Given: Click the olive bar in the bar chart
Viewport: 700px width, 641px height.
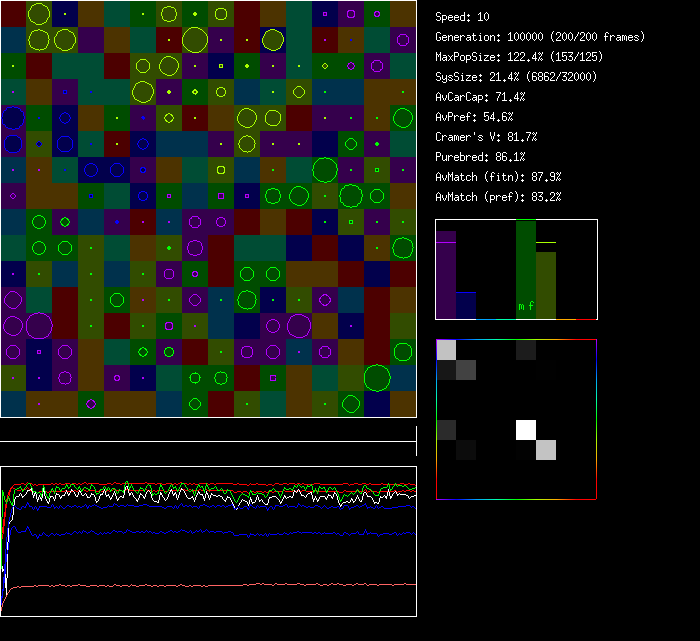Looking at the screenshot, I should click(546, 283).
